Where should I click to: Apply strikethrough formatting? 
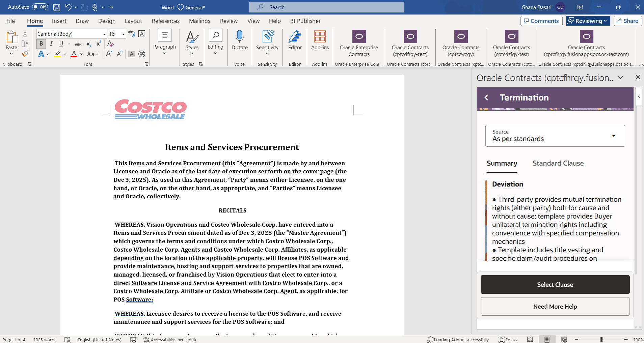(78, 44)
